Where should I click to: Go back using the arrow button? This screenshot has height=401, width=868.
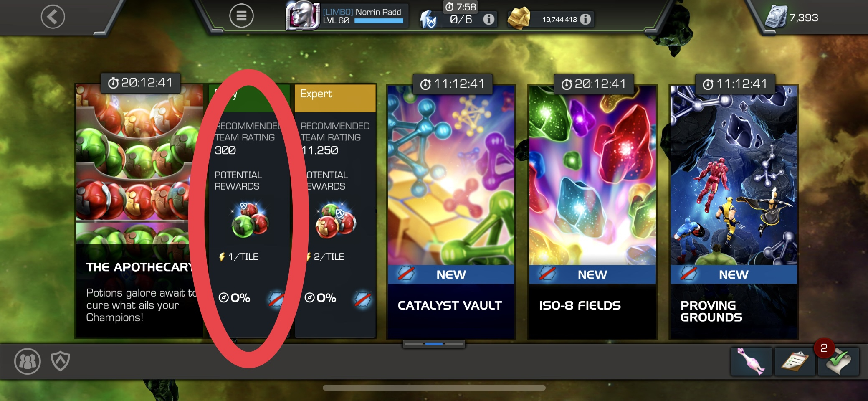tap(53, 17)
